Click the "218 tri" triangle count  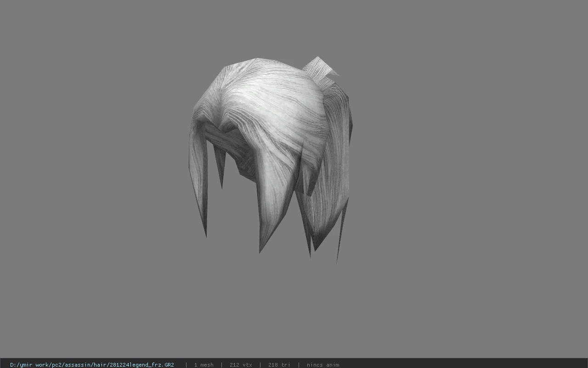[x=279, y=365]
